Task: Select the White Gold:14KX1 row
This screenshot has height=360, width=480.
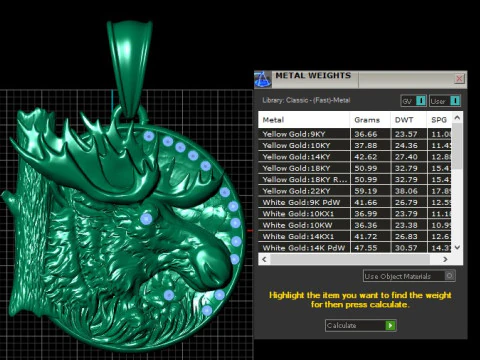Action: pyautogui.click(x=355, y=236)
